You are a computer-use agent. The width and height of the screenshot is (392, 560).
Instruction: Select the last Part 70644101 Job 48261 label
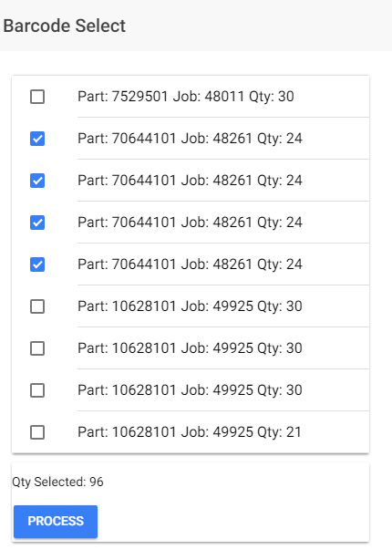pyautogui.click(x=190, y=264)
